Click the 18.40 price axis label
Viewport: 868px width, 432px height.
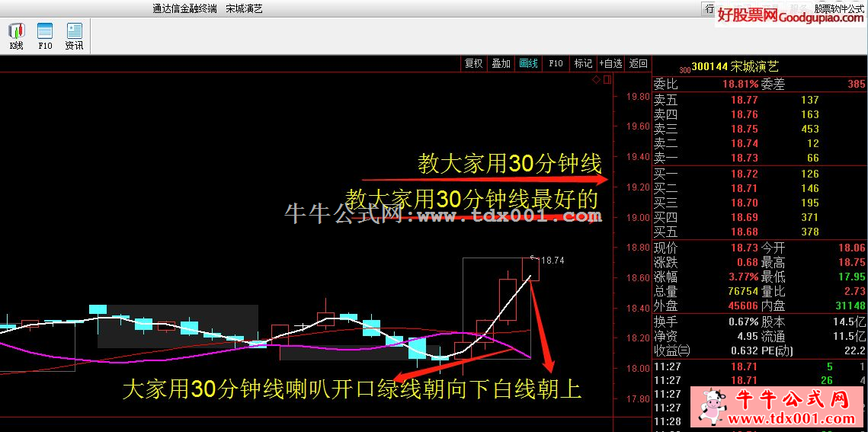pos(636,308)
